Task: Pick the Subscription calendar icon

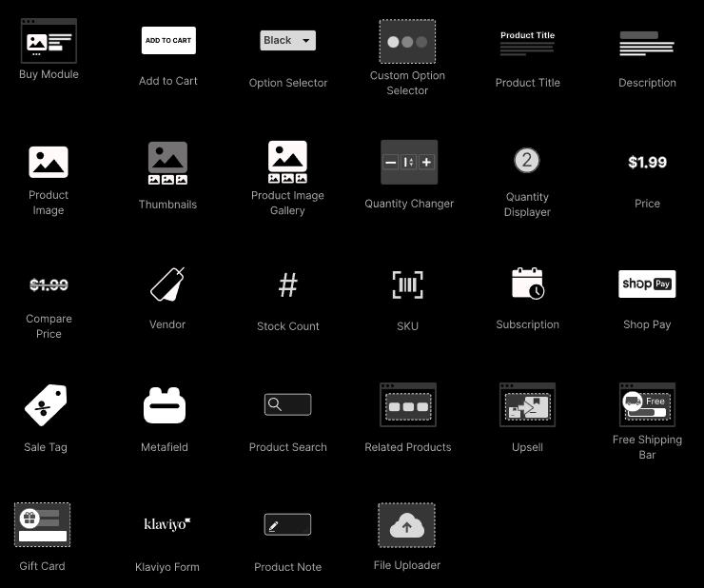Action: [x=528, y=284]
